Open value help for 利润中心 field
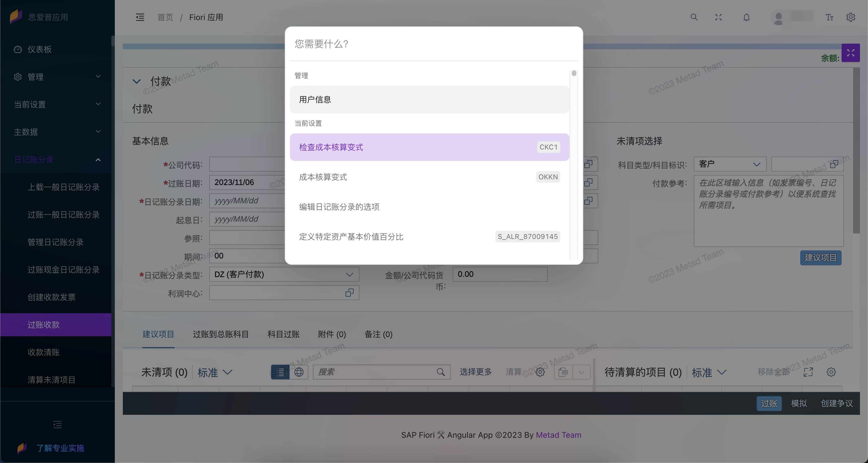This screenshot has width=868, height=463. [349, 293]
